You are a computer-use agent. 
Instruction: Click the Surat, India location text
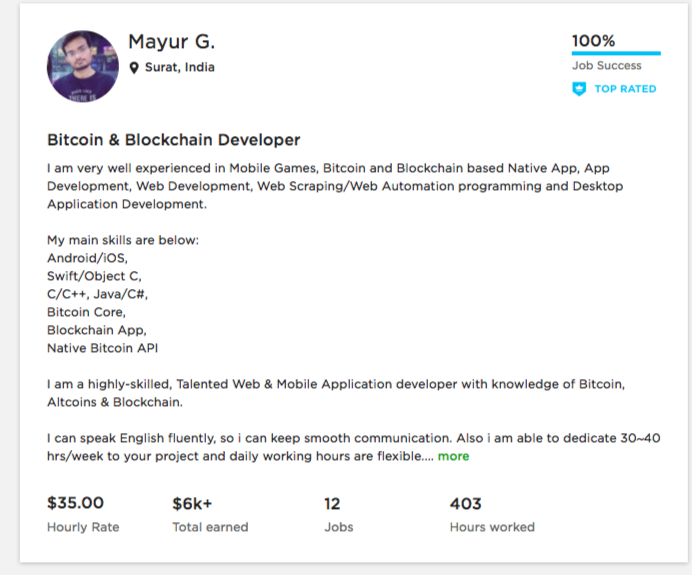(x=179, y=68)
